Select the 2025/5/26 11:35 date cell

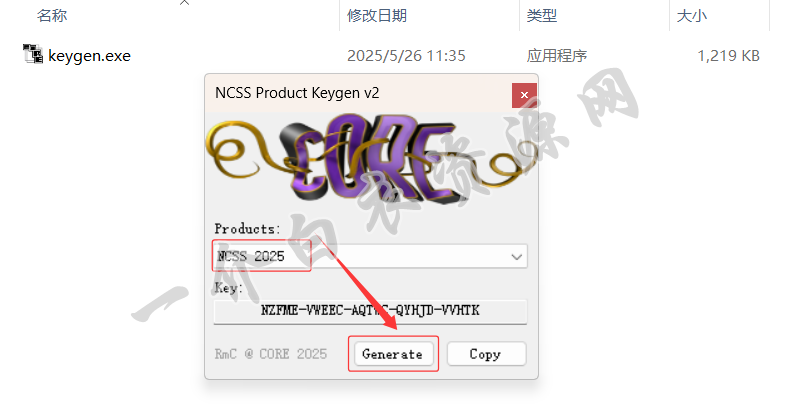406,56
